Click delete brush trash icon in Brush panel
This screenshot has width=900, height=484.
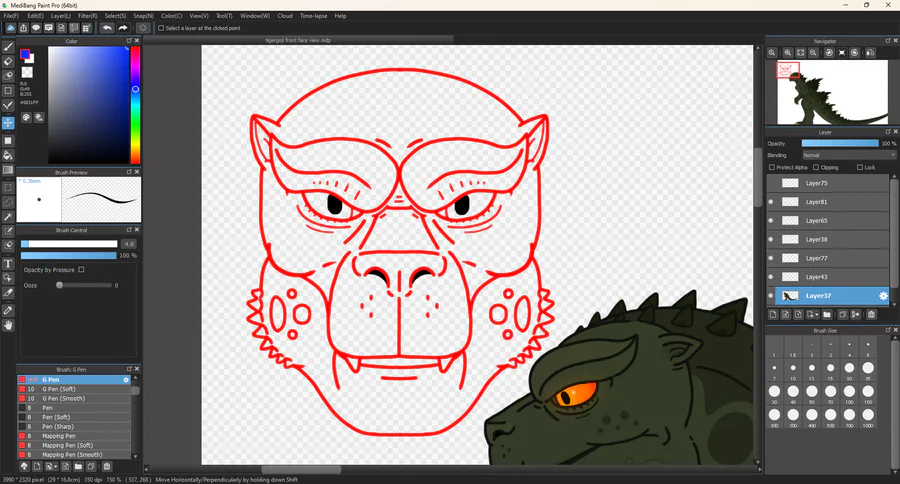click(107, 466)
